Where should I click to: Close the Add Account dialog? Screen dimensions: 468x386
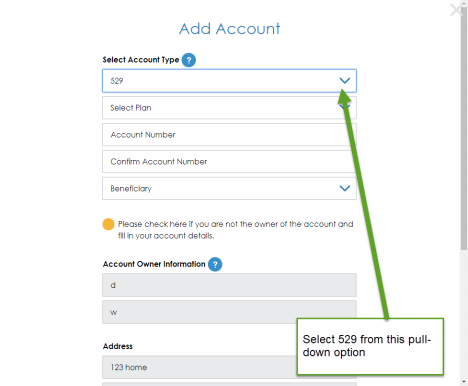[x=456, y=10]
